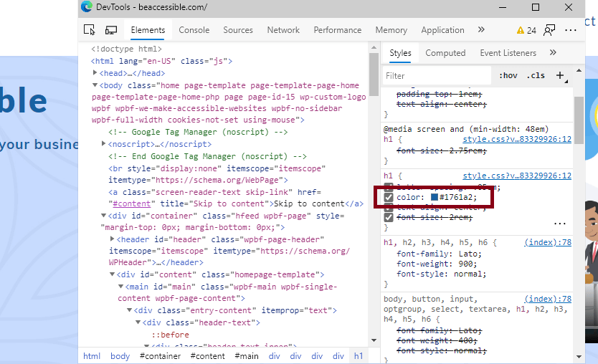This screenshot has height=364, width=598.
Task: Open the Memory tab
Action: [391, 30]
